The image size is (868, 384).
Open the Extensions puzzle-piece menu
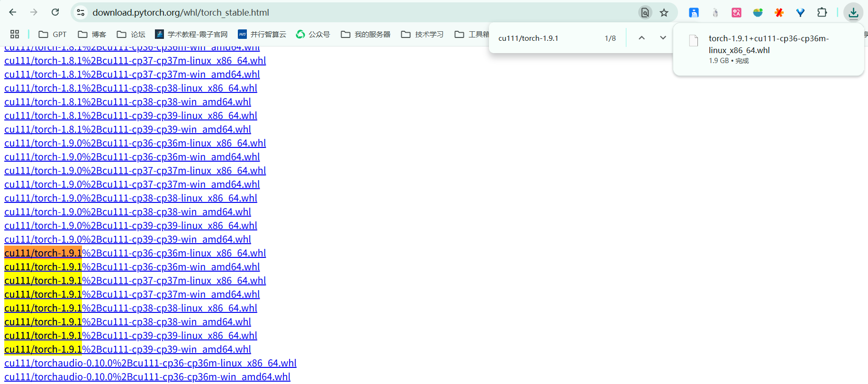[x=822, y=13]
